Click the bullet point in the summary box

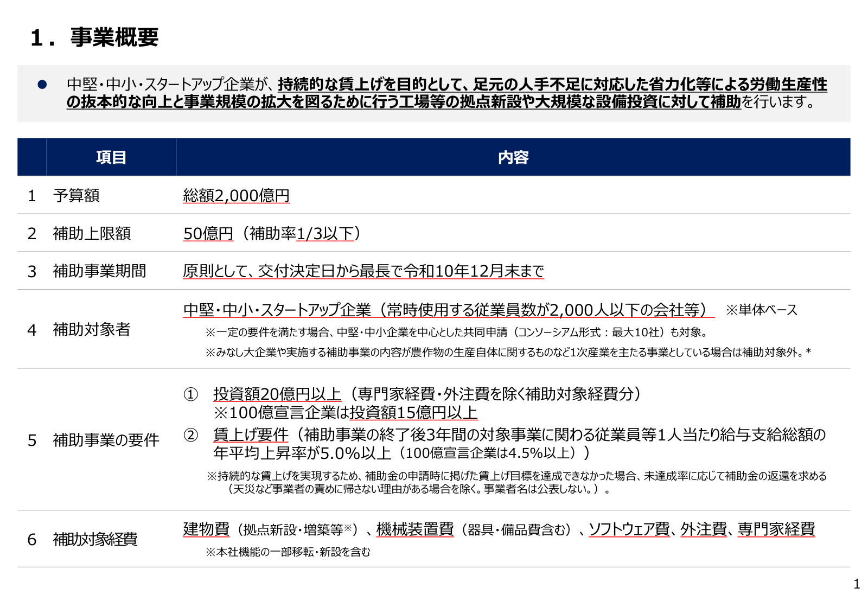coord(42,85)
